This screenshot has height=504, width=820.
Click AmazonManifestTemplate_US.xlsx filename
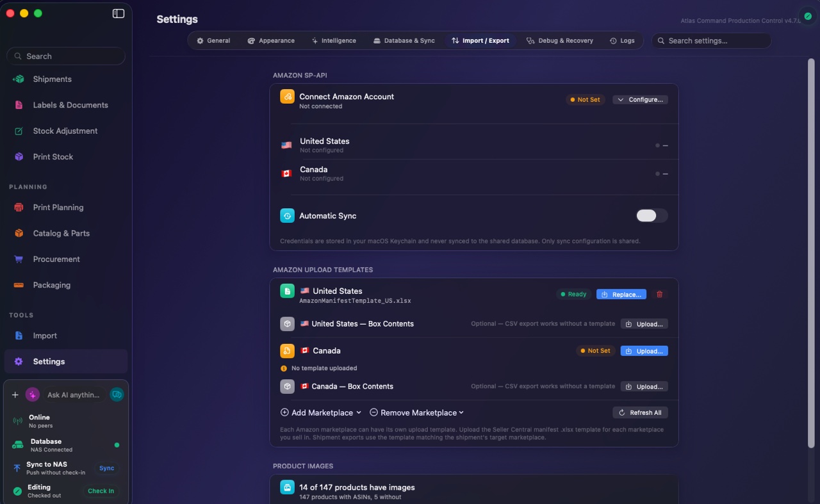[x=355, y=301]
